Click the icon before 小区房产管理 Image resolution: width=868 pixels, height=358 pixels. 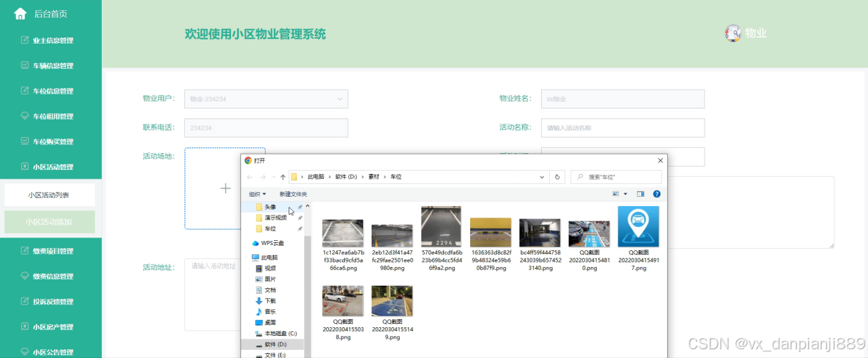tap(25, 327)
